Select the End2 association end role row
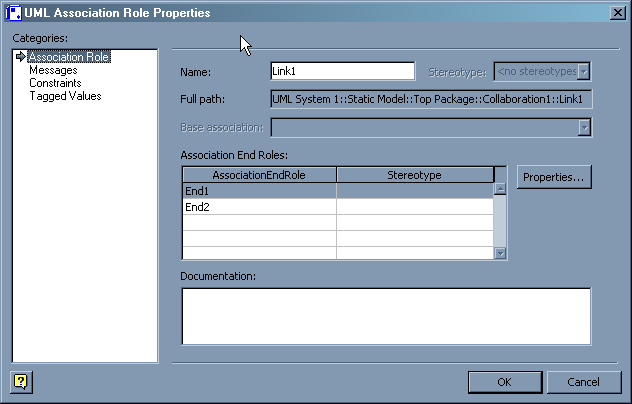Screen dimensions: 632x404 tap(258, 207)
